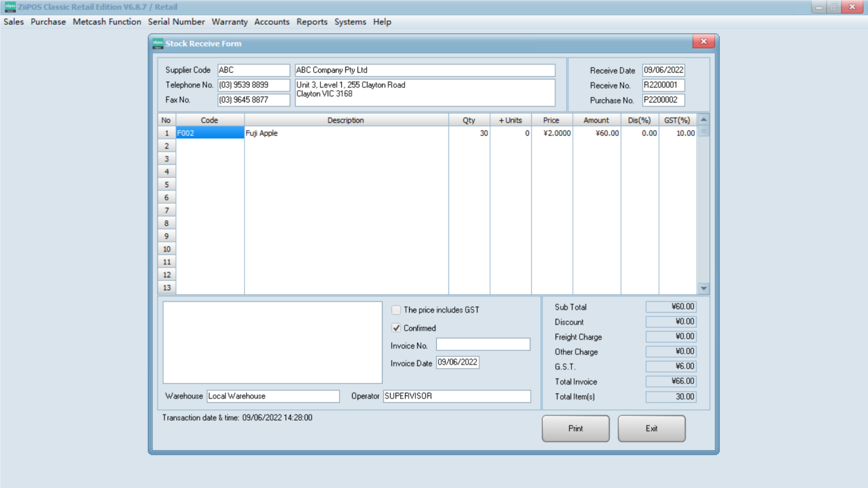
Task: Enable the 'The price includes GST' checkbox
Action: [x=396, y=310]
